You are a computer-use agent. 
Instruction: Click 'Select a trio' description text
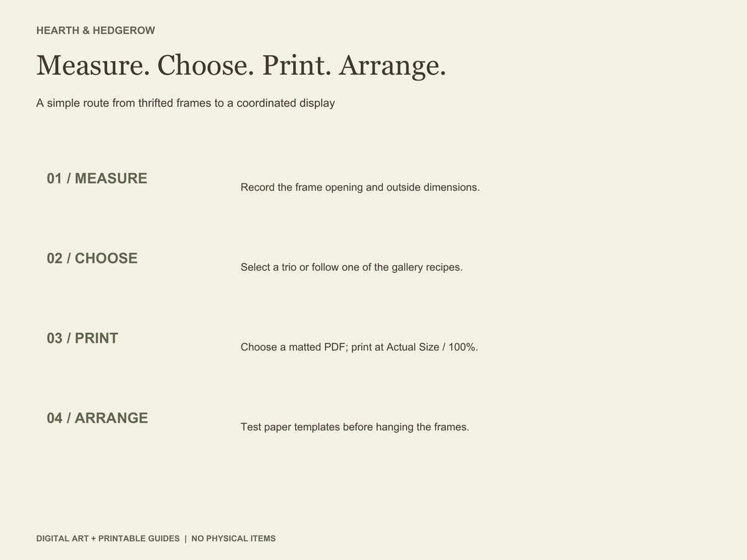[352, 268]
